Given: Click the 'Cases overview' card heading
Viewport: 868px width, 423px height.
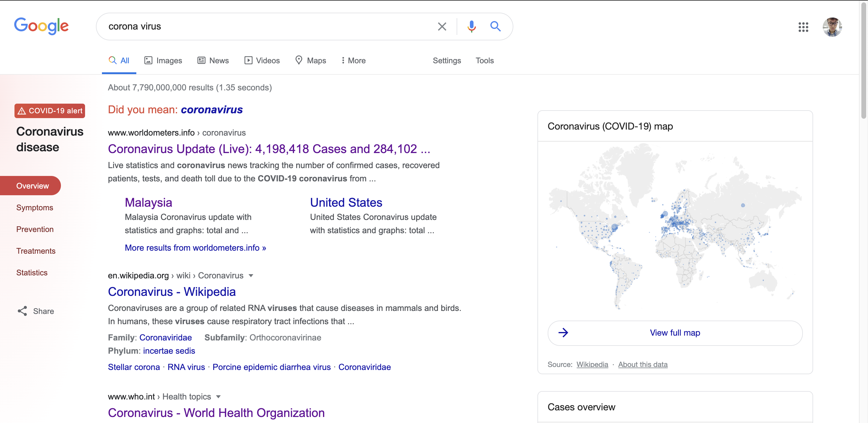Looking at the screenshot, I should tap(581, 407).
